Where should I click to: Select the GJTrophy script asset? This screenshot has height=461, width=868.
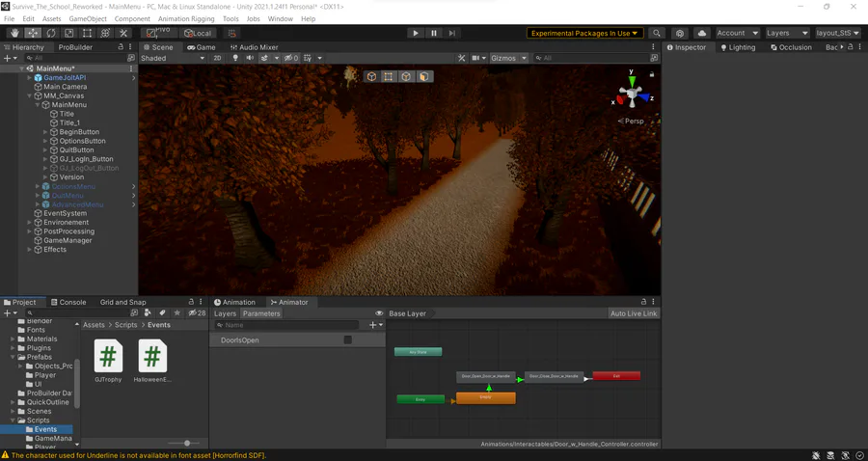tap(108, 361)
